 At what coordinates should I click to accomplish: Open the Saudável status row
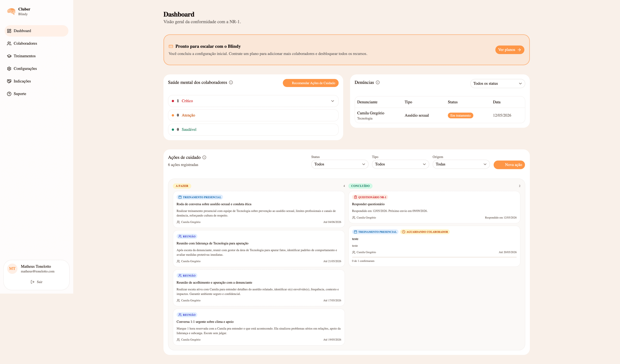pyautogui.click(x=253, y=130)
